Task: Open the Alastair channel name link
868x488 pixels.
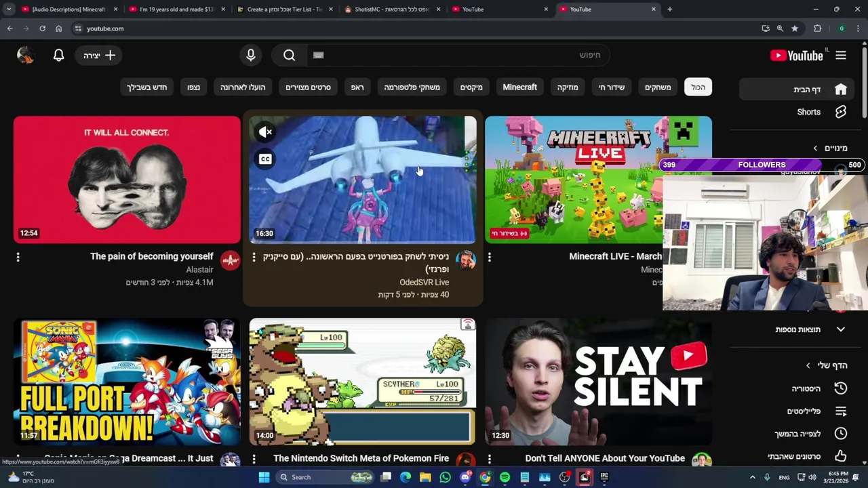Action: (x=199, y=270)
